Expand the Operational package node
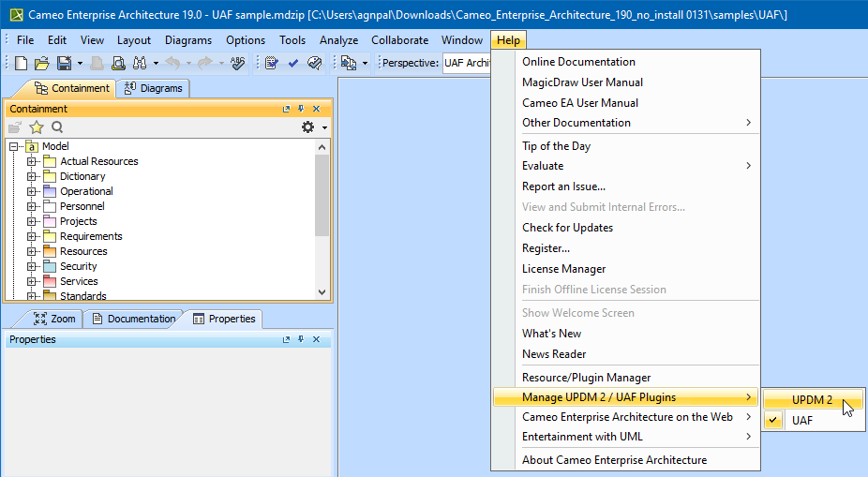868x477 pixels. pos(32,191)
